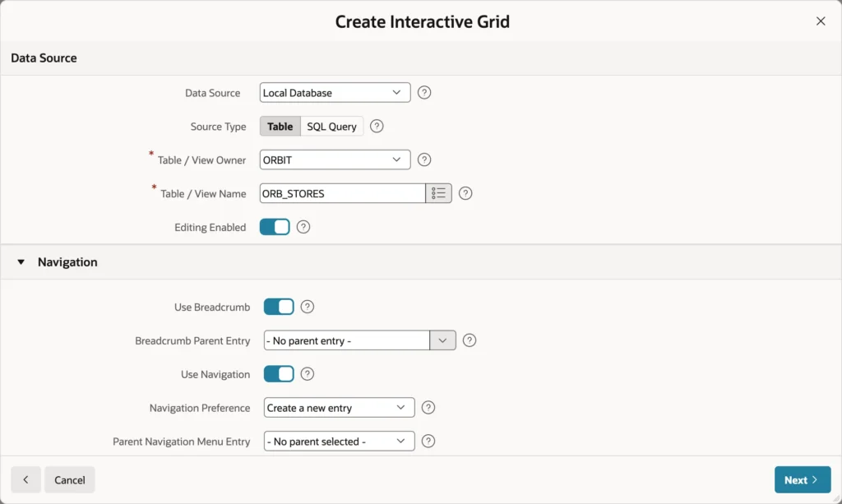842x504 pixels.
Task: Select Table as source type
Action: (280, 126)
